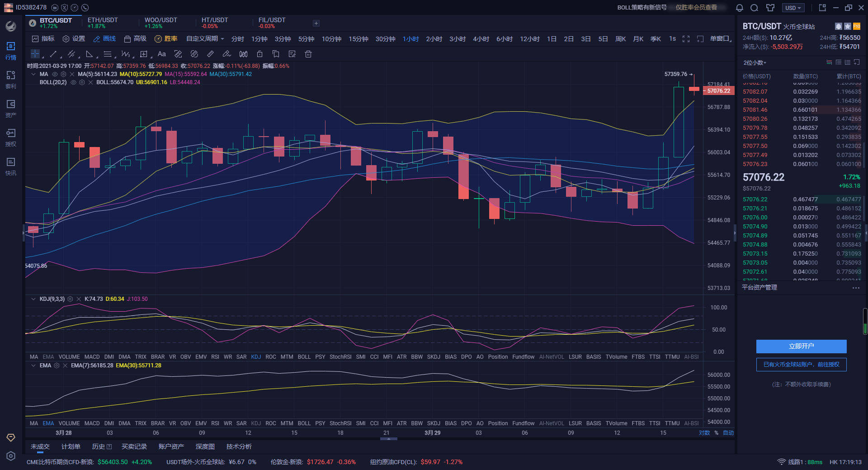Toggle percent scale on price axis
Image resolution: width=868 pixels, height=470 pixels.
tap(717, 433)
